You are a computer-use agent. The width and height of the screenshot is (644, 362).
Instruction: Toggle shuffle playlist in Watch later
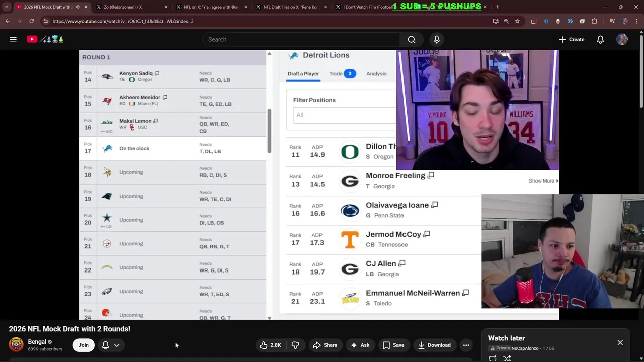tap(507, 358)
